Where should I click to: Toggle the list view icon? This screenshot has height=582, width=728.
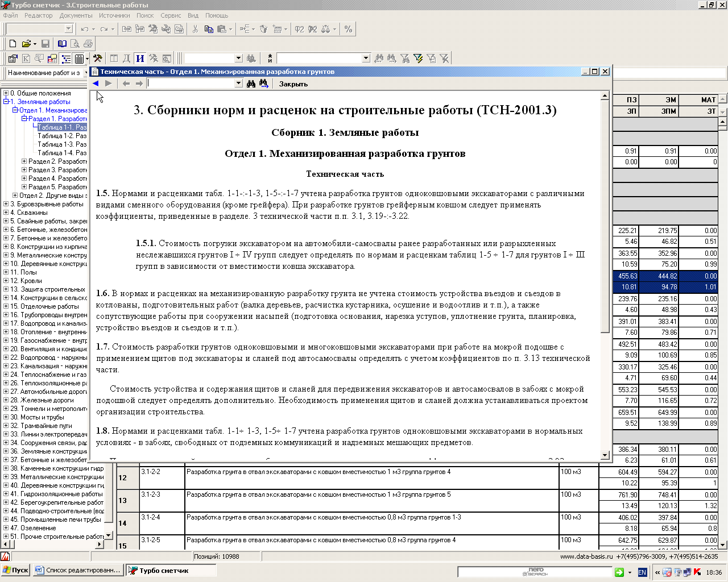[x=79, y=58]
